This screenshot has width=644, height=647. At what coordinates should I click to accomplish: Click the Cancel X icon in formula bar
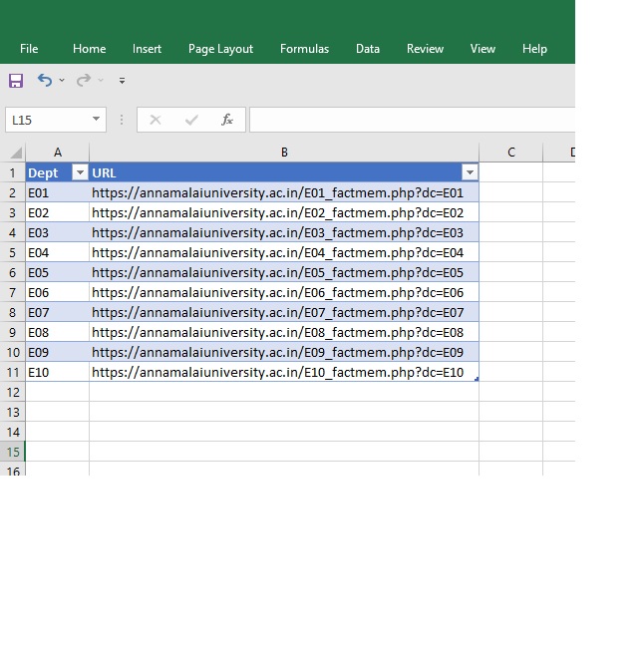156,120
